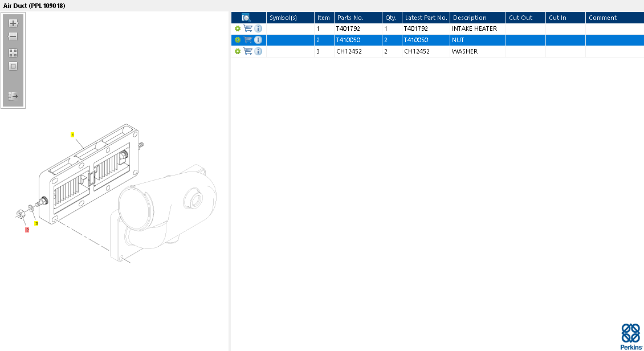The height and width of the screenshot is (351, 644).
Task: Sort by Latest Part No. column header
Action: (x=426, y=18)
